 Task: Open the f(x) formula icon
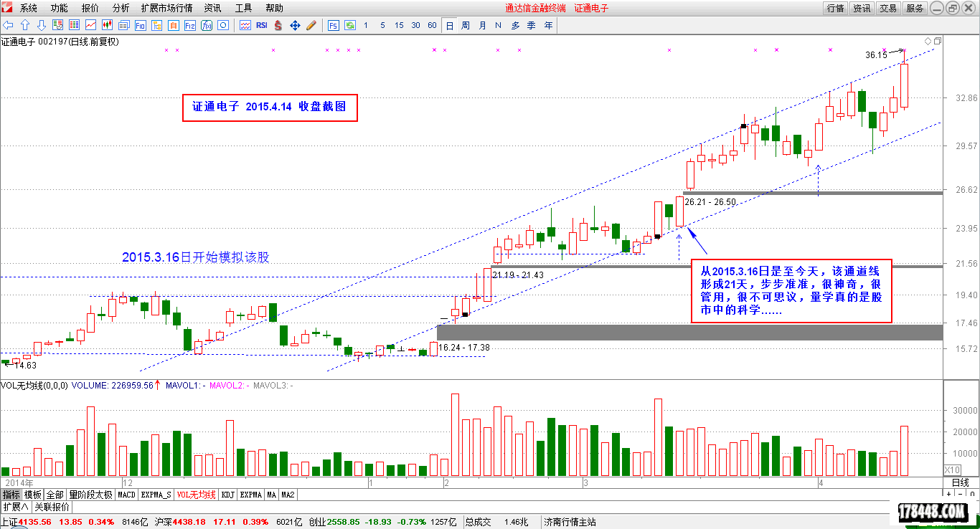click(x=207, y=25)
